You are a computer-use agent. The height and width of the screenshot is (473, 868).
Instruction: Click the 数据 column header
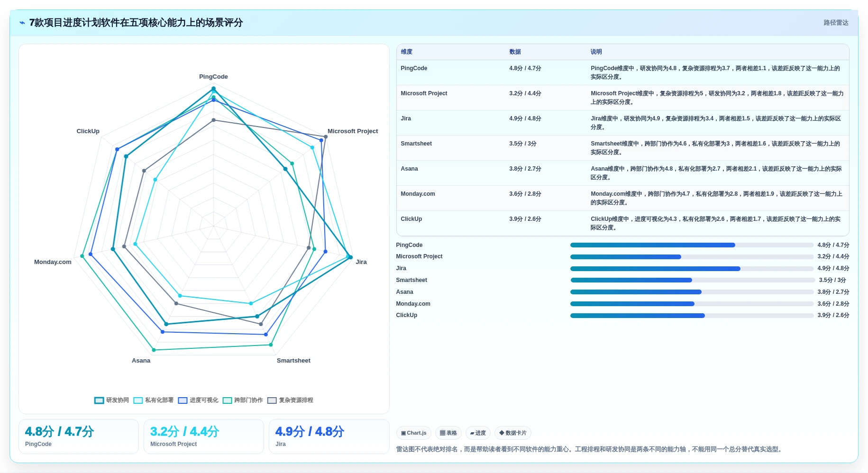pyautogui.click(x=515, y=52)
